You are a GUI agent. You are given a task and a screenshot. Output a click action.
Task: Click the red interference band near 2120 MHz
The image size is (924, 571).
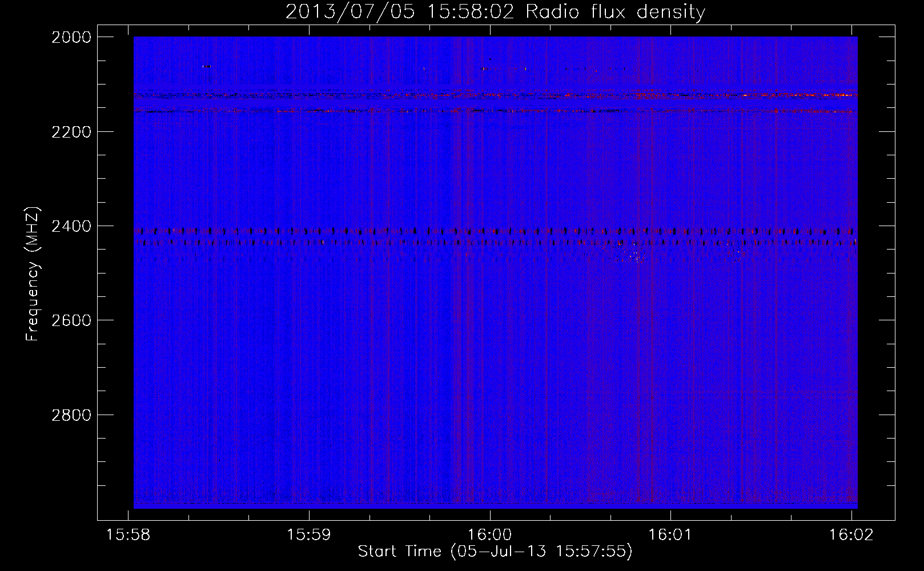[x=742, y=95]
